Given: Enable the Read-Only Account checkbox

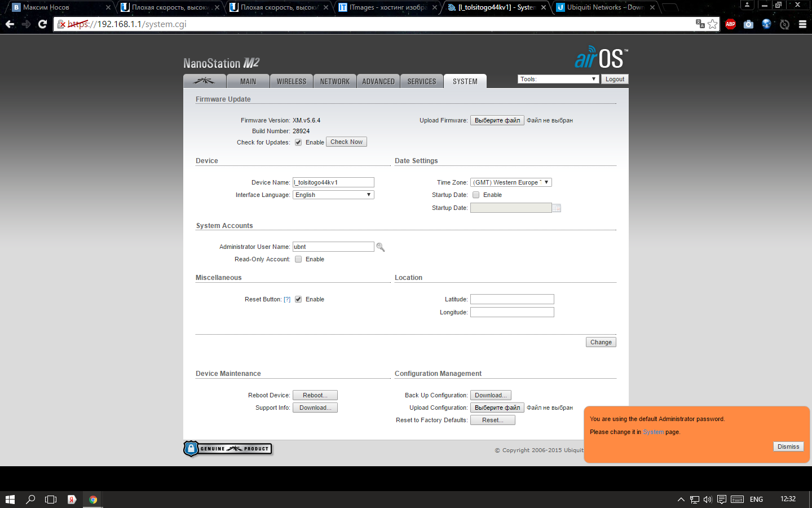Looking at the screenshot, I should (x=298, y=260).
